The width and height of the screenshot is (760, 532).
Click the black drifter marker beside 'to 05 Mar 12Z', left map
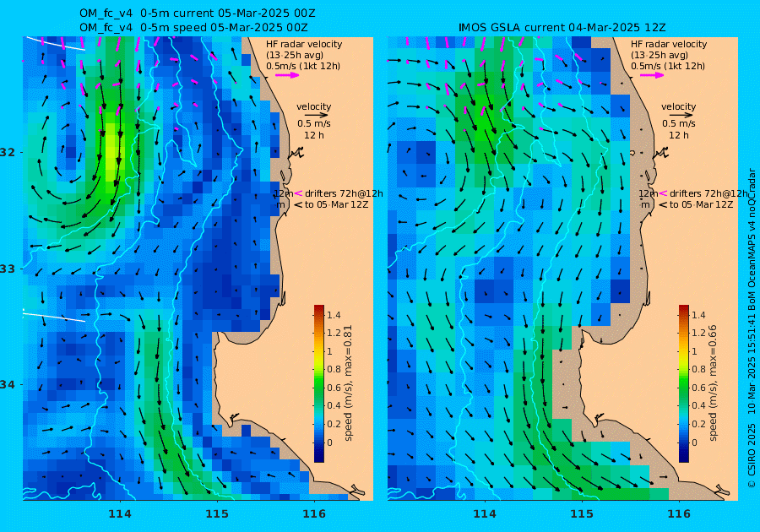pos(299,205)
